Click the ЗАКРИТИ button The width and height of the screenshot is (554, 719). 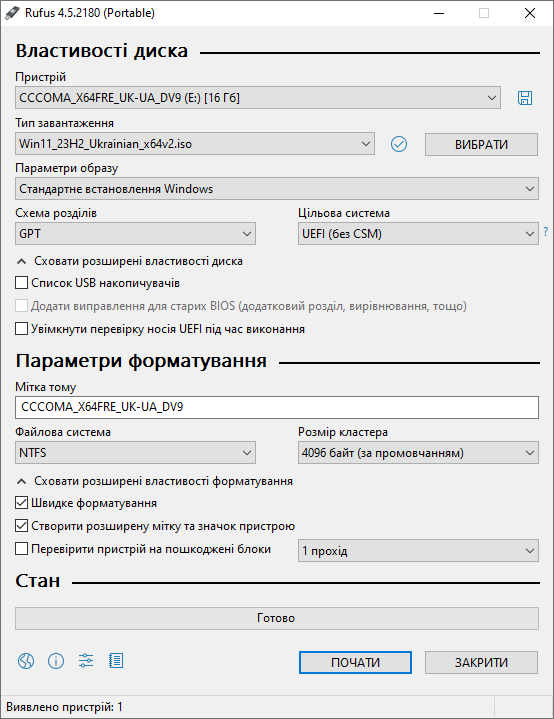click(x=481, y=663)
